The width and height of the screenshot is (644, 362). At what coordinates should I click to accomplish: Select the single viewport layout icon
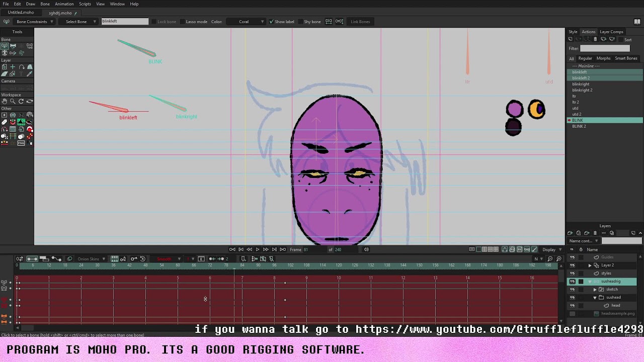pos(479,249)
